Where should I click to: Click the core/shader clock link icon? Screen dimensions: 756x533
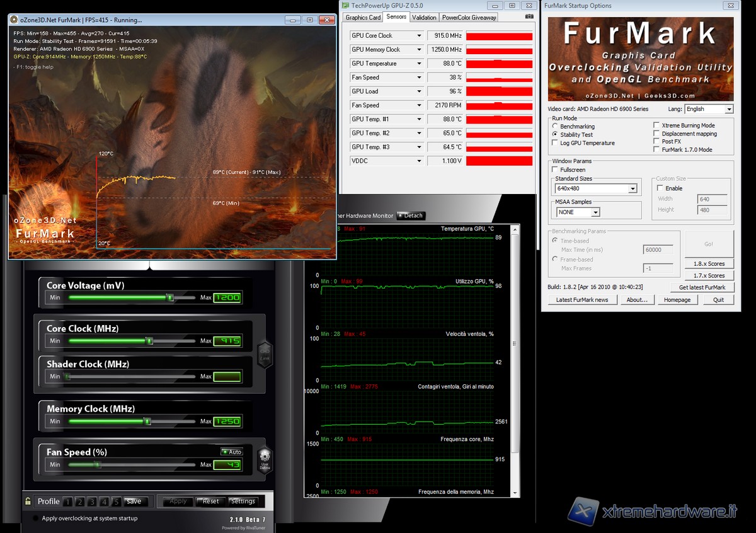point(265,355)
